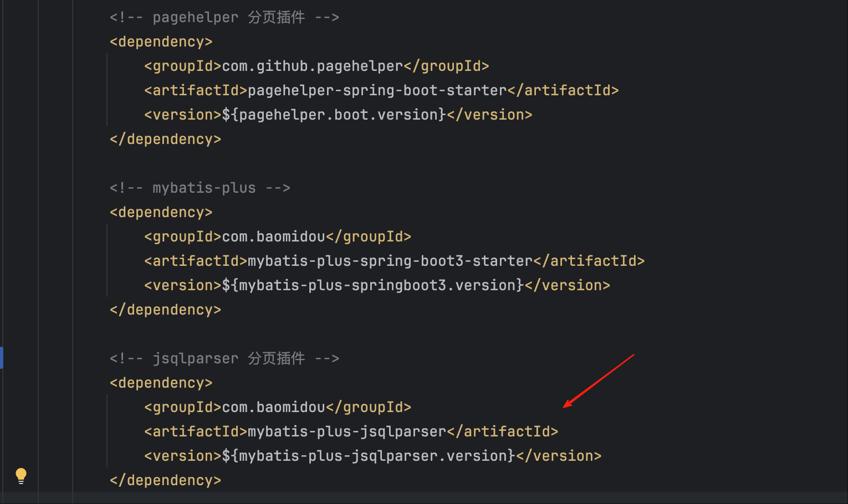Click the opening dependency tag below jsqlparser comment

[x=161, y=383]
